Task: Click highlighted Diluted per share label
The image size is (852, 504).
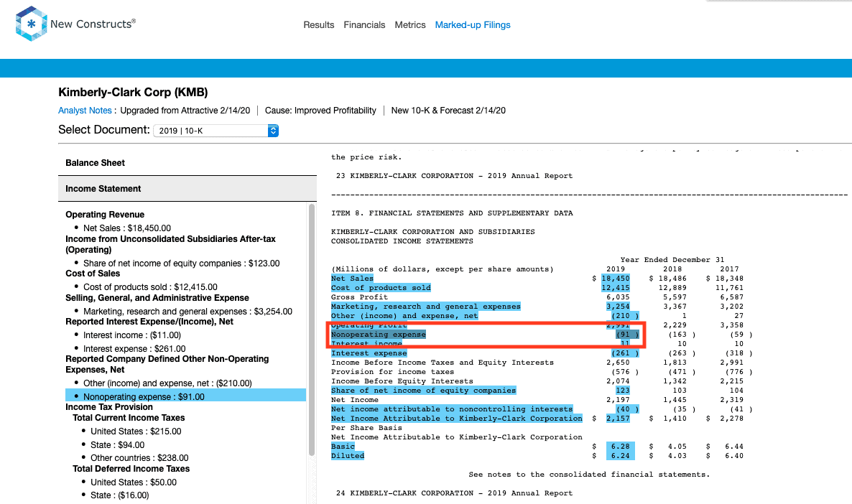Action: (x=348, y=456)
